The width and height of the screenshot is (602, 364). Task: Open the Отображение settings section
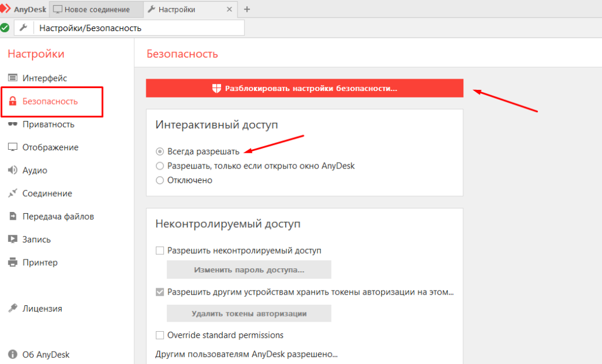(51, 147)
